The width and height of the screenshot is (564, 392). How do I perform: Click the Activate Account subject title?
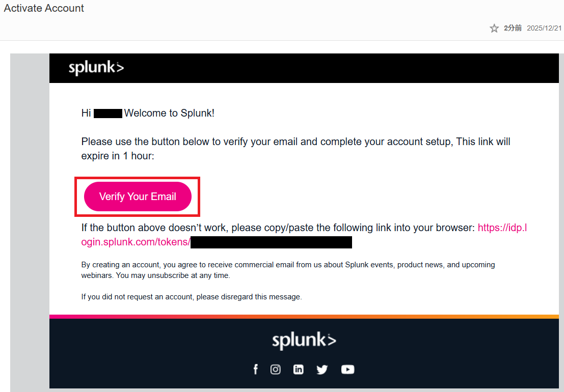click(44, 9)
